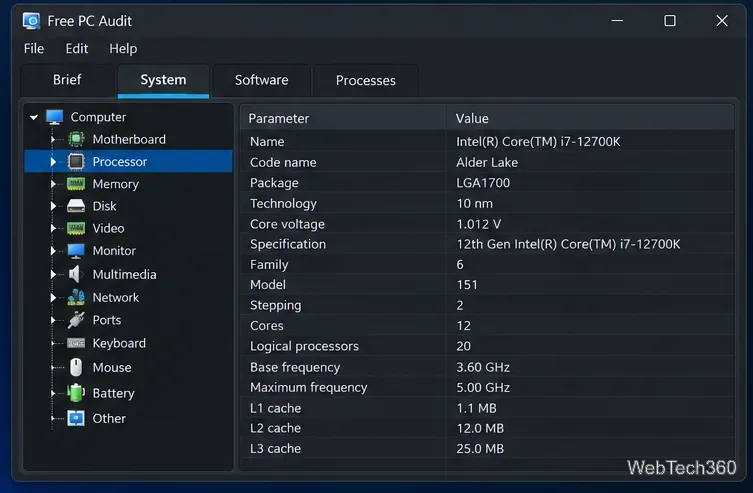
Task: Select the Keyboard tree item label
Action: coord(119,343)
